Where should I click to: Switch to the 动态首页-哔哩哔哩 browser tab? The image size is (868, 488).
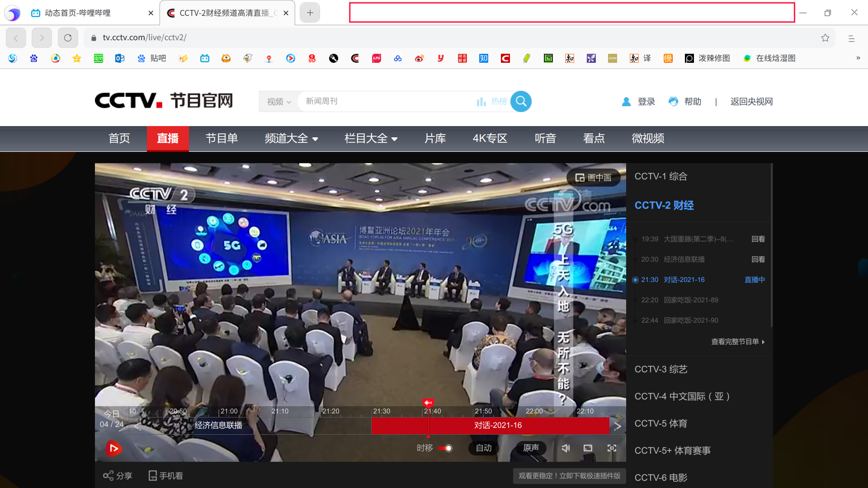pyautogui.click(x=78, y=13)
